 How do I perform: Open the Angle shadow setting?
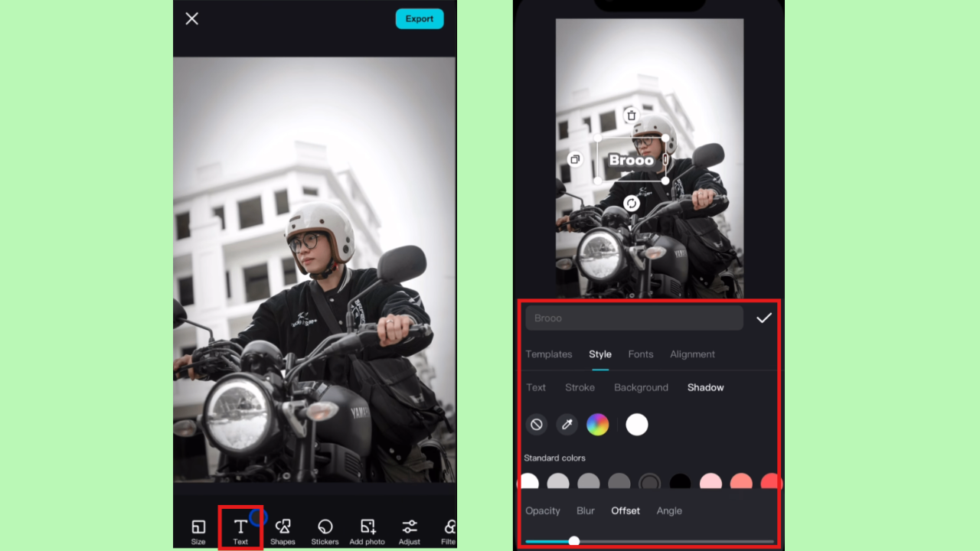668,510
